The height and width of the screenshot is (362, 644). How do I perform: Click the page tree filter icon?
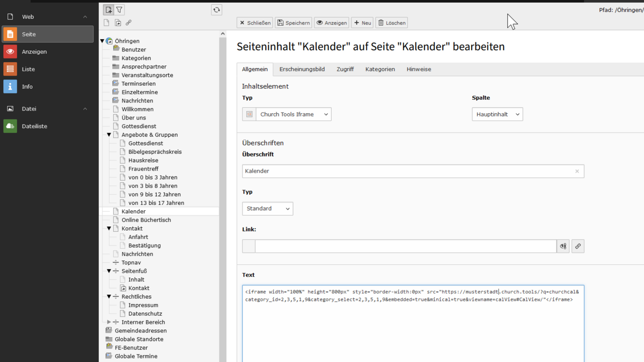(x=120, y=10)
